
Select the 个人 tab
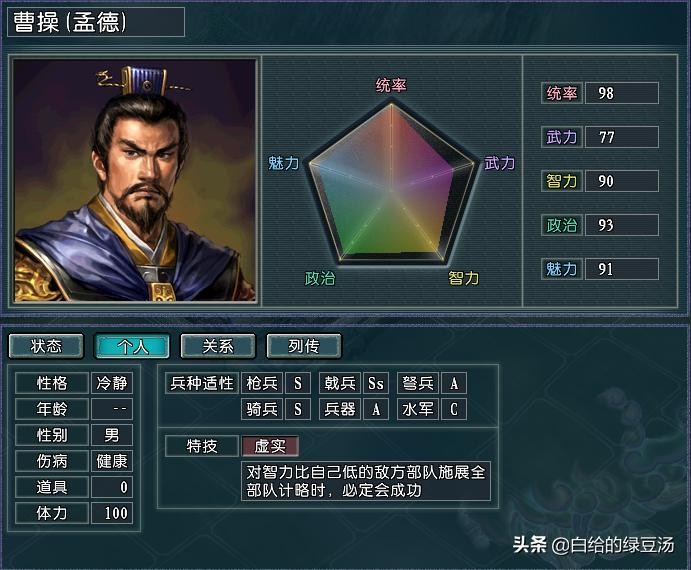pyautogui.click(x=132, y=346)
